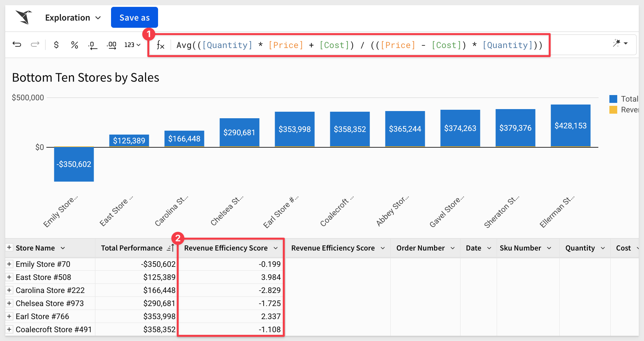This screenshot has width=644, height=341.
Task: Apply currency dollar format
Action: click(56, 45)
